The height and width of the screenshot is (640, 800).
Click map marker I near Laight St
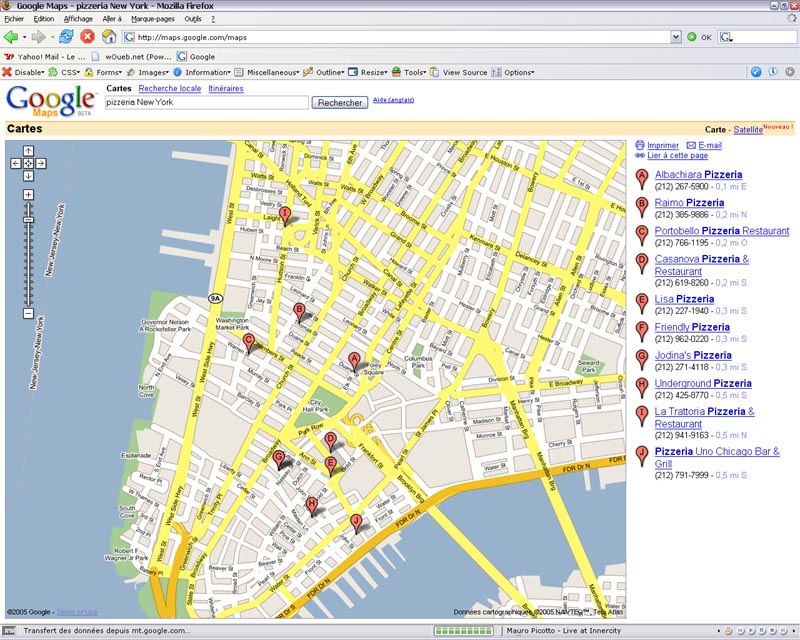pyautogui.click(x=285, y=216)
